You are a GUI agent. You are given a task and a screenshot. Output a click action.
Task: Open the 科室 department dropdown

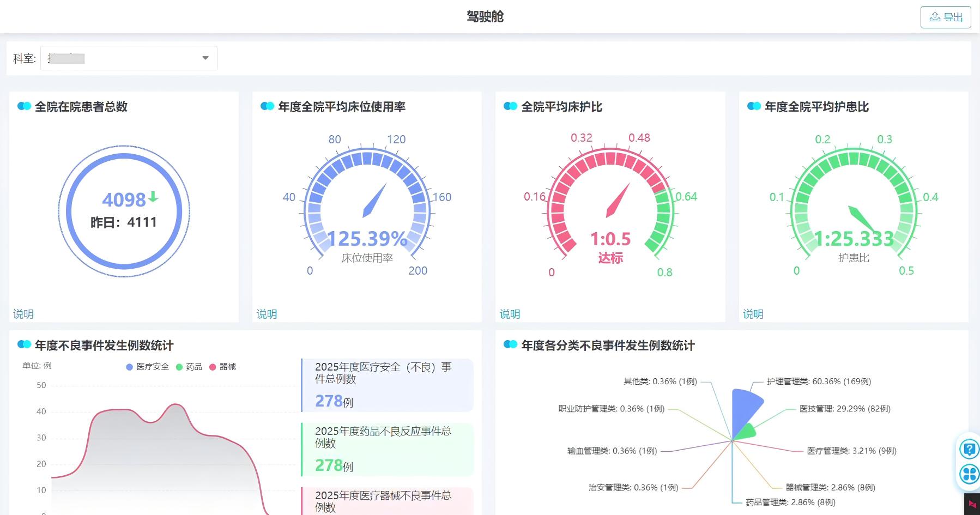[129, 58]
